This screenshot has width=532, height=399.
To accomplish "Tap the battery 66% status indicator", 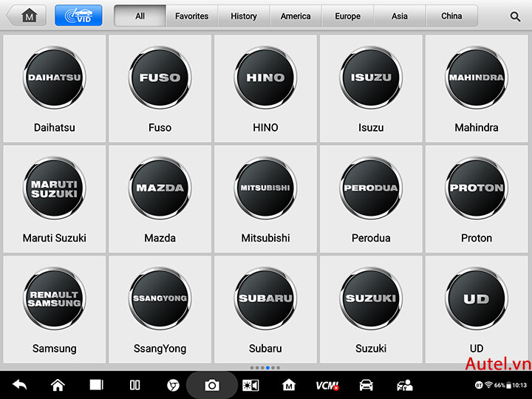I will (502, 385).
